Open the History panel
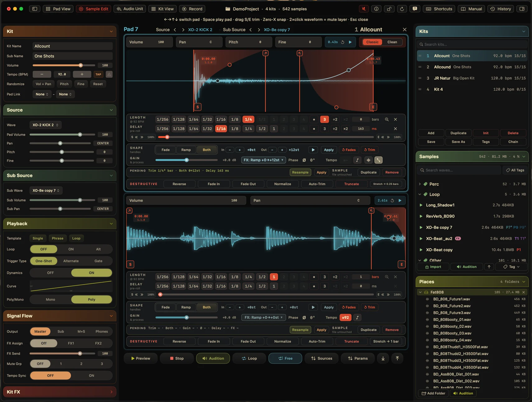The height and width of the screenshot is (402, 532). pyautogui.click(x=501, y=9)
